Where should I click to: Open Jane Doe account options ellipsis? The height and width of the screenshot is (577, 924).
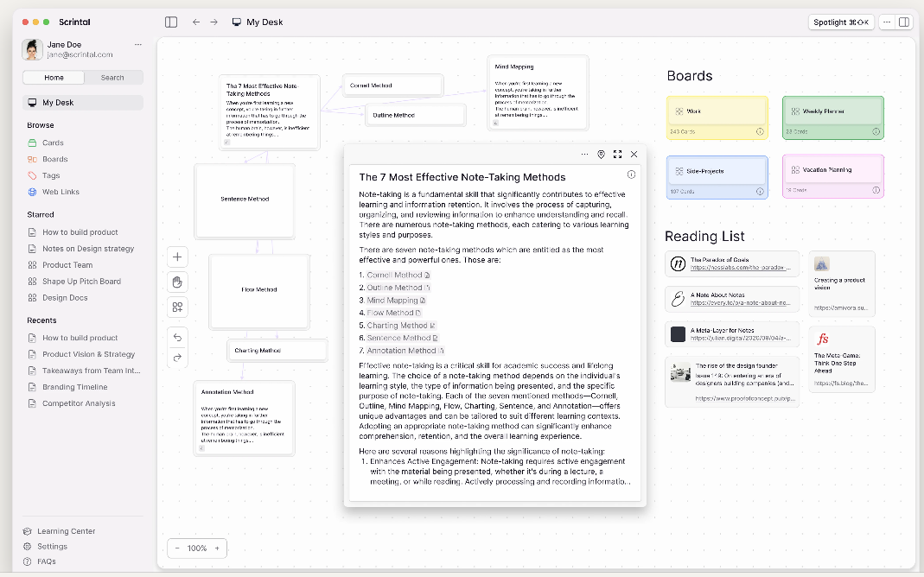click(138, 44)
